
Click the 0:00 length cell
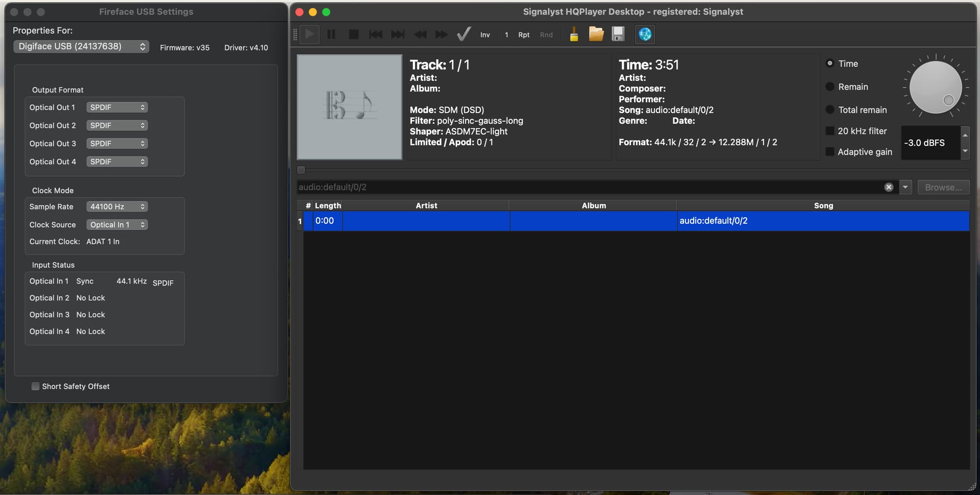(x=327, y=221)
